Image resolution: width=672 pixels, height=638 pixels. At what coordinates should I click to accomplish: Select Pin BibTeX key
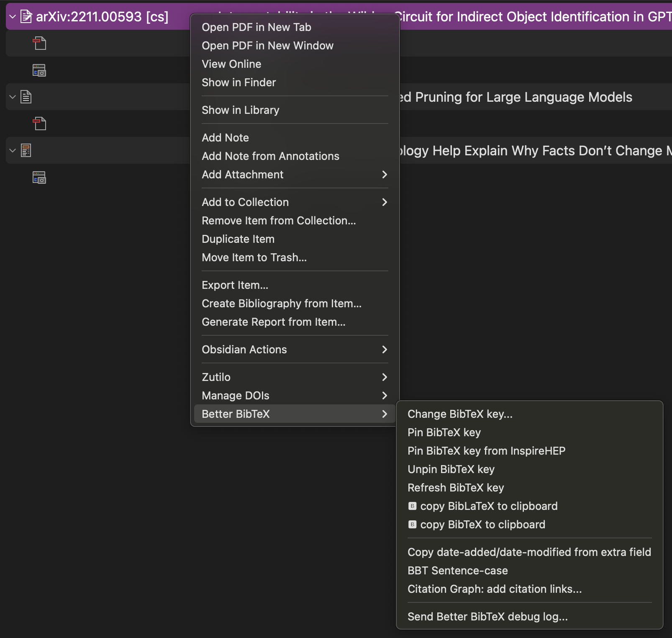pyautogui.click(x=444, y=432)
